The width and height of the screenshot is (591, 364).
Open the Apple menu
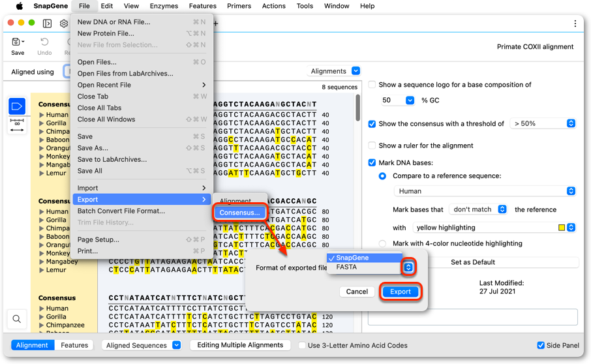point(19,6)
